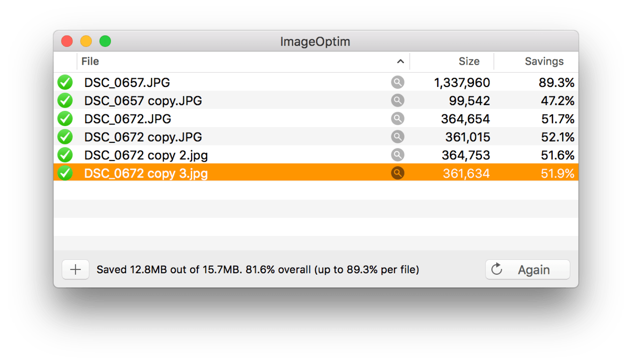Click green checkmark status icon for DSC_0657.JPG
This screenshot has width=632, height=364.
click(x=65, y=82)
